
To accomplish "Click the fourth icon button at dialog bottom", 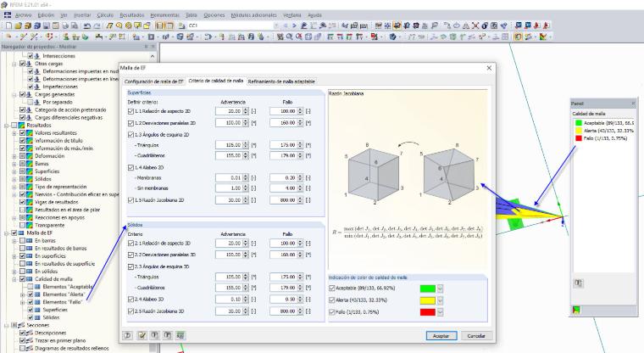I will click(168, 335).
